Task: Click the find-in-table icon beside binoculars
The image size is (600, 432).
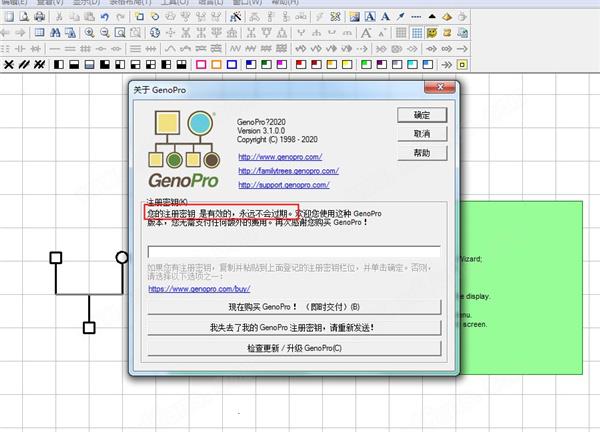Action: pos(70,33)
